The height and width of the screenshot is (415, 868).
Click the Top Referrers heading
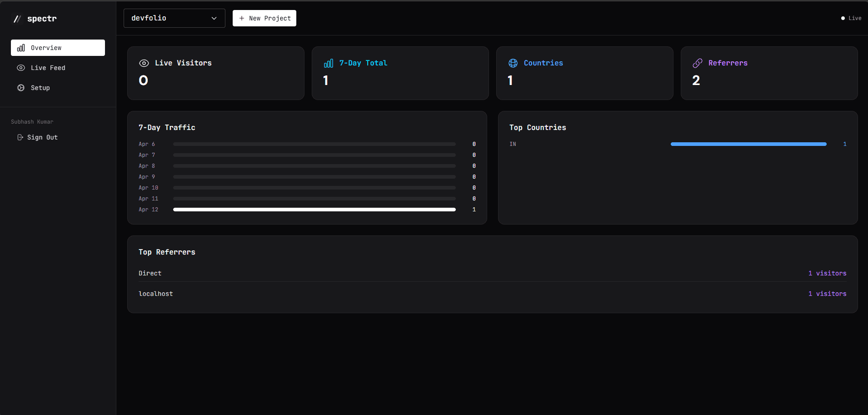click(167, 252)
